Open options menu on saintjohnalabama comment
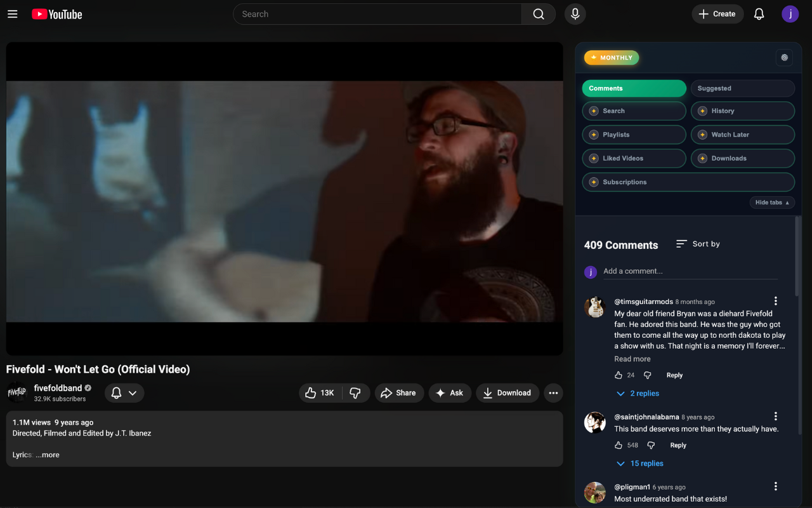The height and width of the screenshot is (508, 812). click(x=775, y=417)
